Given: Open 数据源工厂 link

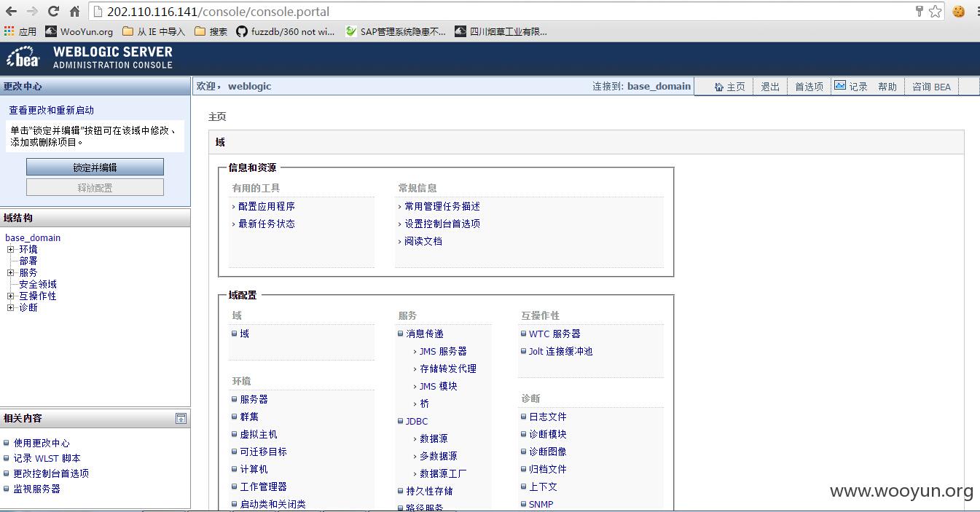Looking at the screenshot, I should tap(443, 473).
